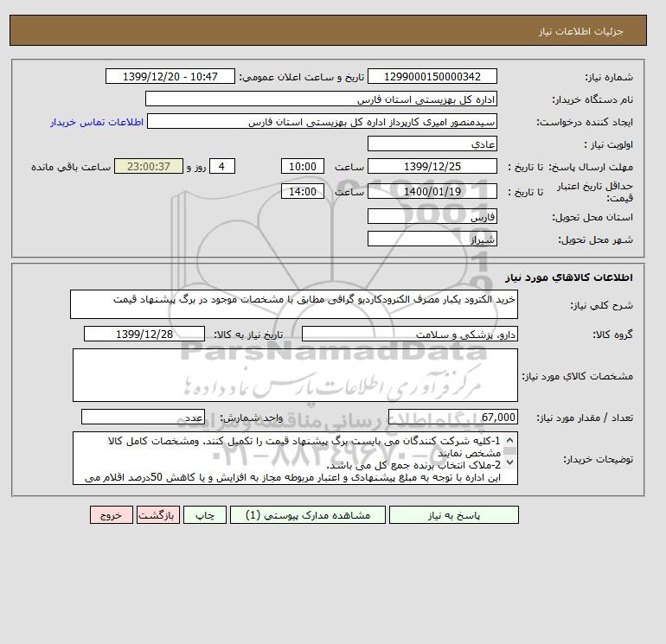Click the بازگشت back button
666x644 pixels.
(x=158, y=514)
